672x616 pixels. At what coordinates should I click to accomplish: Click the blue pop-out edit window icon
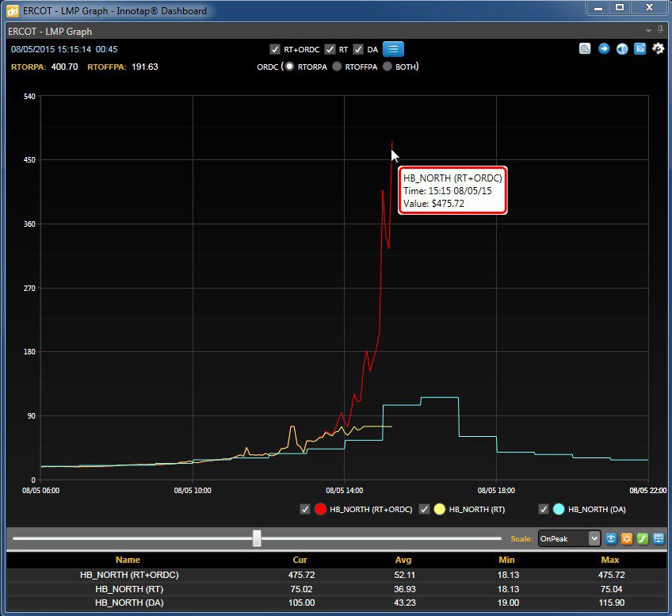tap(640, 49)
